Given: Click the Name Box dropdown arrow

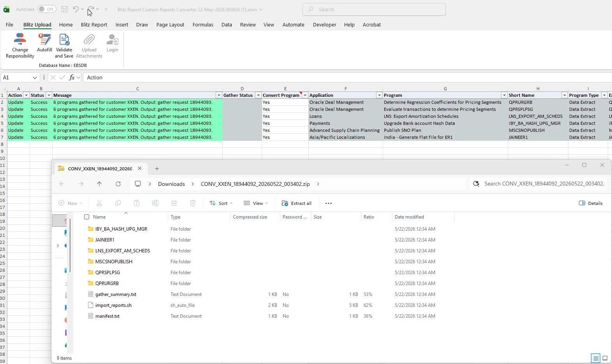Looking at the screenshot, I should tap(35, 77).
